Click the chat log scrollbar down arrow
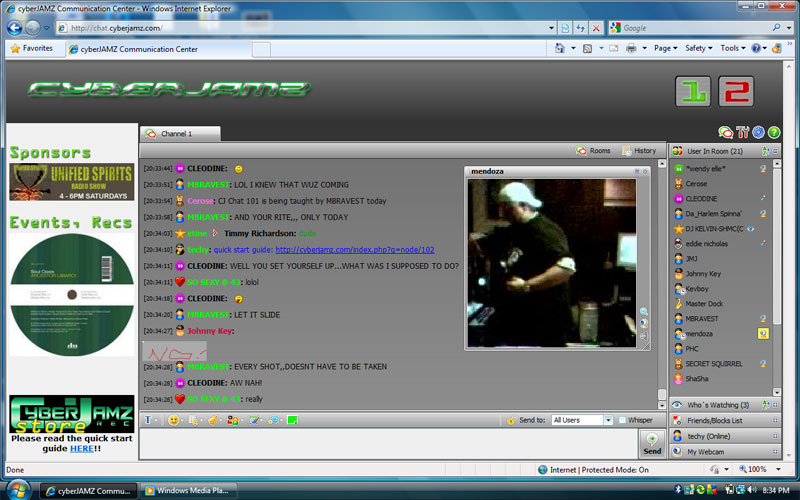Viewport: 800px width, 500px height. pyautogui.click(x=662, y=406)
